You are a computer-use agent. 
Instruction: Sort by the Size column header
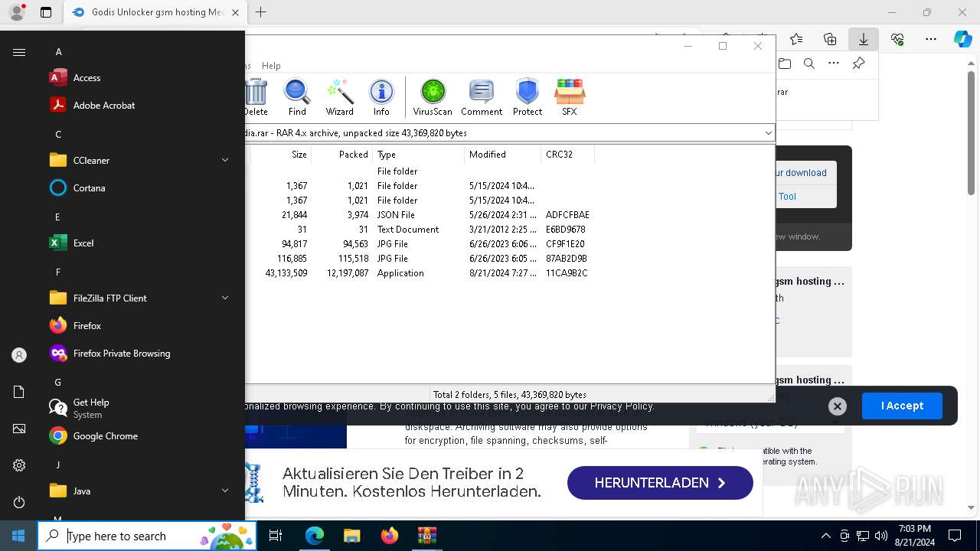(281, 155)
